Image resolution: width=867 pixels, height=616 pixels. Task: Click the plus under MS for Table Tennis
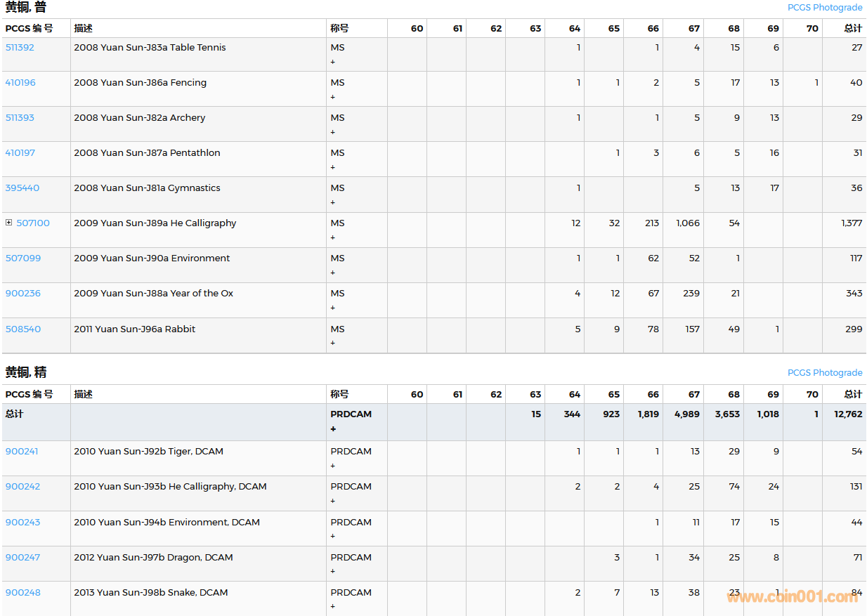333,62
